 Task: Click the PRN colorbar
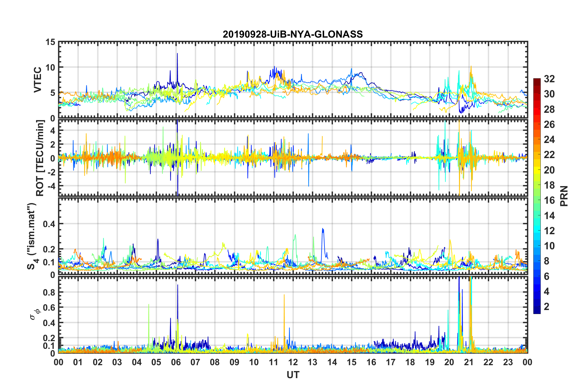pyautogui.click(x=537, y=196)
